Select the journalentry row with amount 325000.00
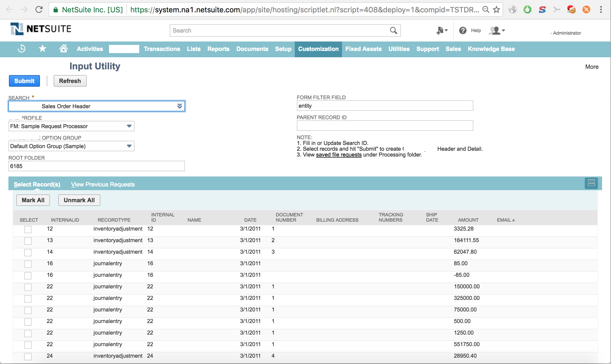The height and width of the screenshot is (364, 611). click(28, 299)
